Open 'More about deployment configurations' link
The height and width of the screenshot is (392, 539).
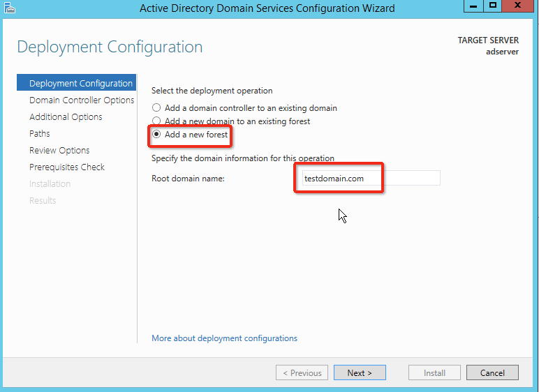[x=224, y=338]
